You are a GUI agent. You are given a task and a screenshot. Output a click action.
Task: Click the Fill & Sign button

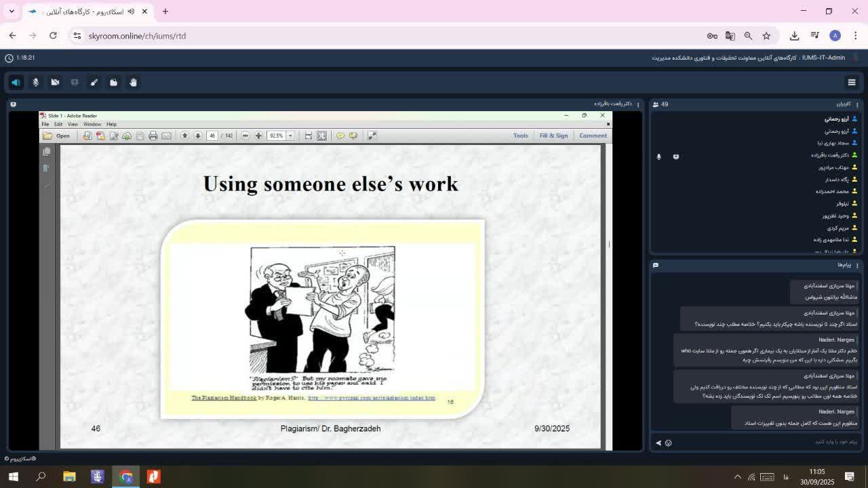(553, 136)
